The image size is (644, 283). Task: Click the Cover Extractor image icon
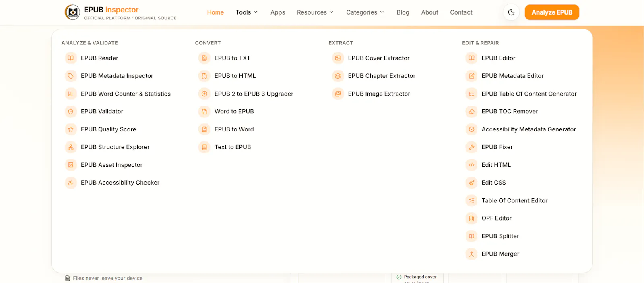tap(338, 58)
